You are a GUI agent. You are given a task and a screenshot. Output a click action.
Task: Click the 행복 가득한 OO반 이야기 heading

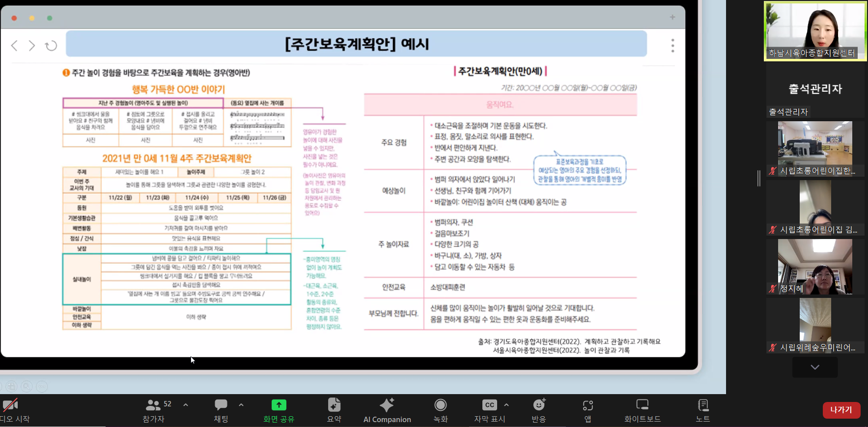tap(178, 89)
